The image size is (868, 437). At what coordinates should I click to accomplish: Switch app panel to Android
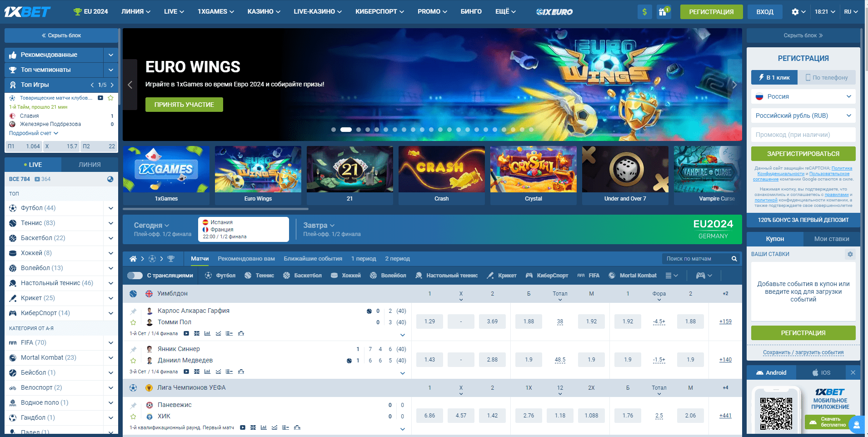[771, 372]
